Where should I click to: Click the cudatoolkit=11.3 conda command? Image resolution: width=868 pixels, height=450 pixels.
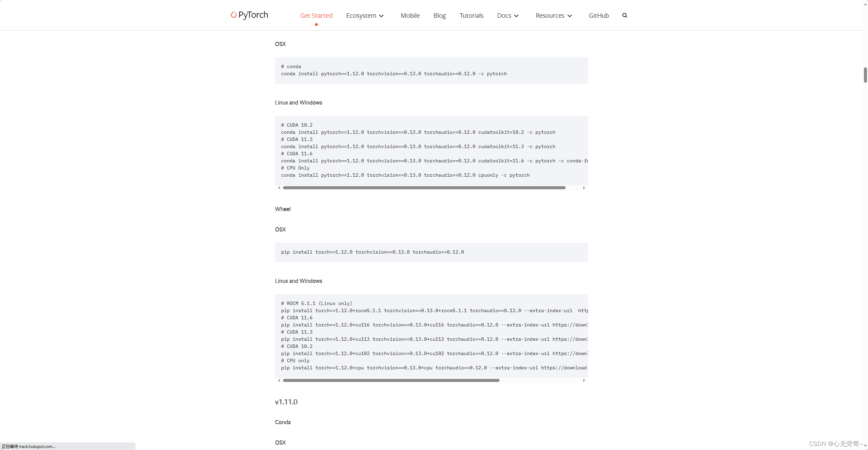coord(418,146)
